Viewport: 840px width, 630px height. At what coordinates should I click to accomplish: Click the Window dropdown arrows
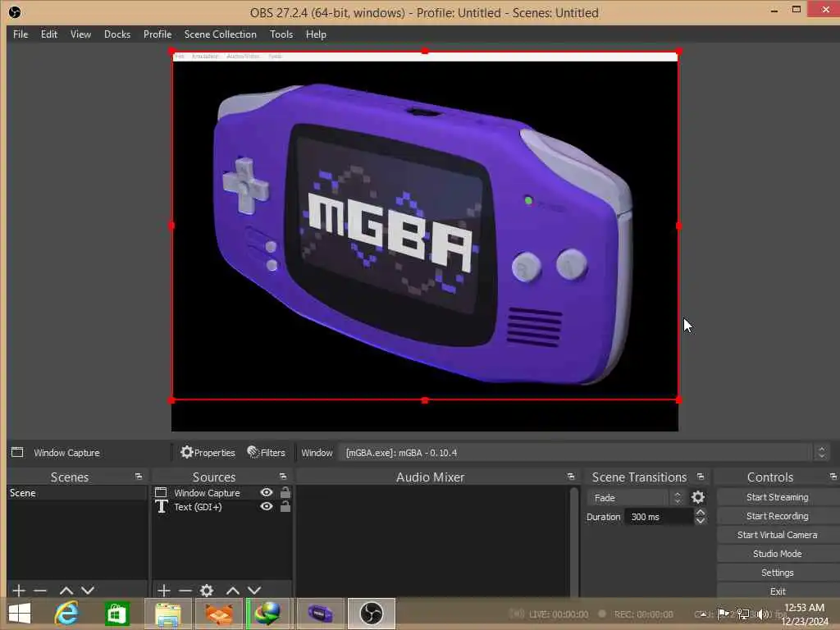click(x=822, y=453)
